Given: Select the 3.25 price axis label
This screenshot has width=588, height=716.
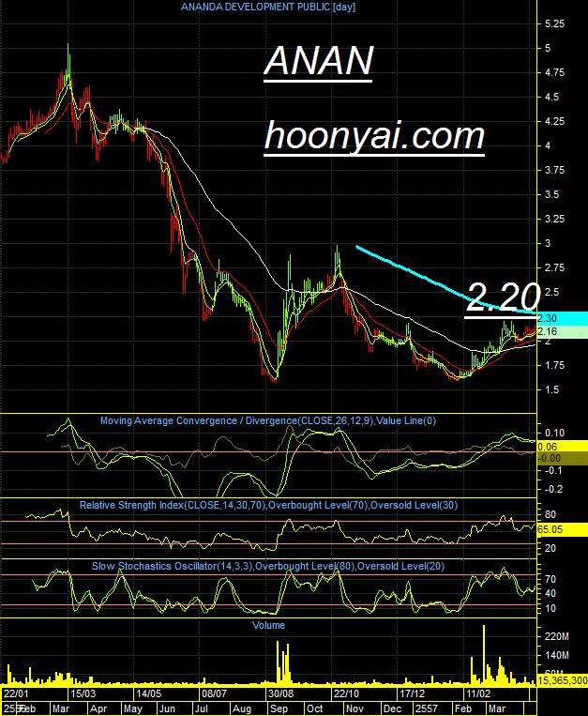Looking at the screenshot, I should [554, 220].
